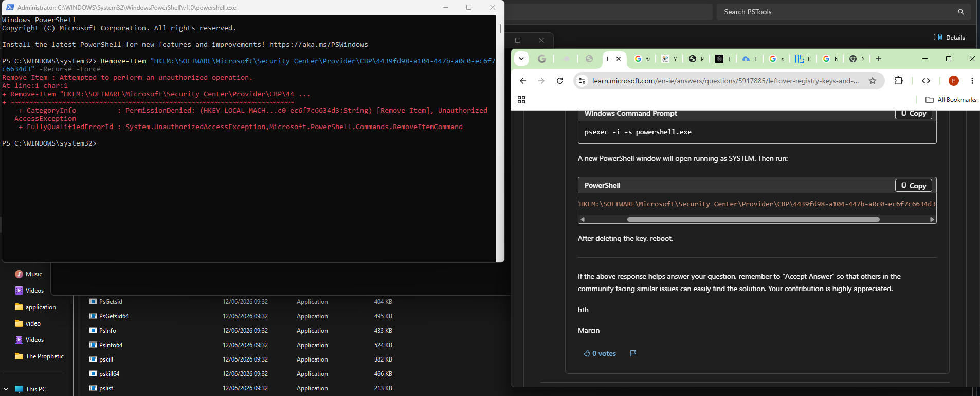980x396 pixels.
Task: Open the application folder in sidebar
Action: [x=35, y=307]
